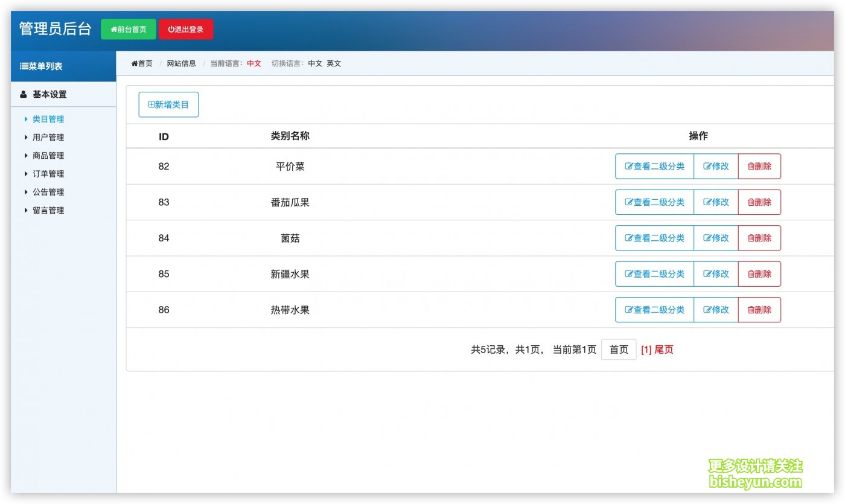Select the category name 平价菜
This screenshot has width=845, height=504.
point(290,167)
